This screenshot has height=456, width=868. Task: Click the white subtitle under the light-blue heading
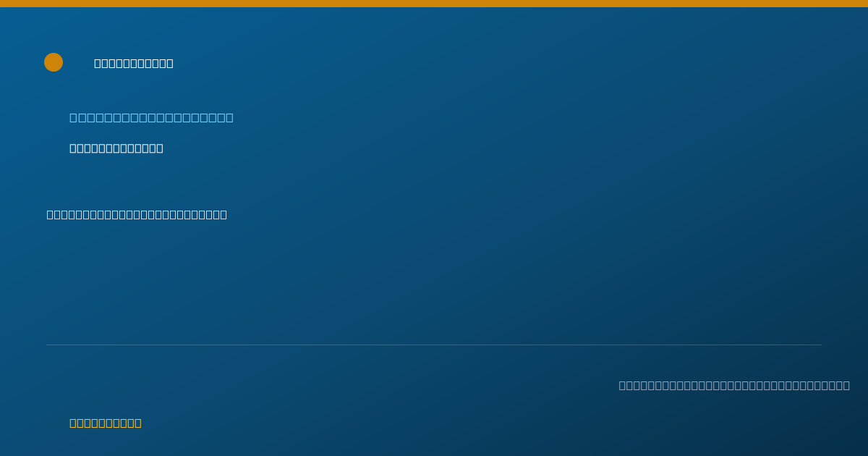tap(116, 148)
